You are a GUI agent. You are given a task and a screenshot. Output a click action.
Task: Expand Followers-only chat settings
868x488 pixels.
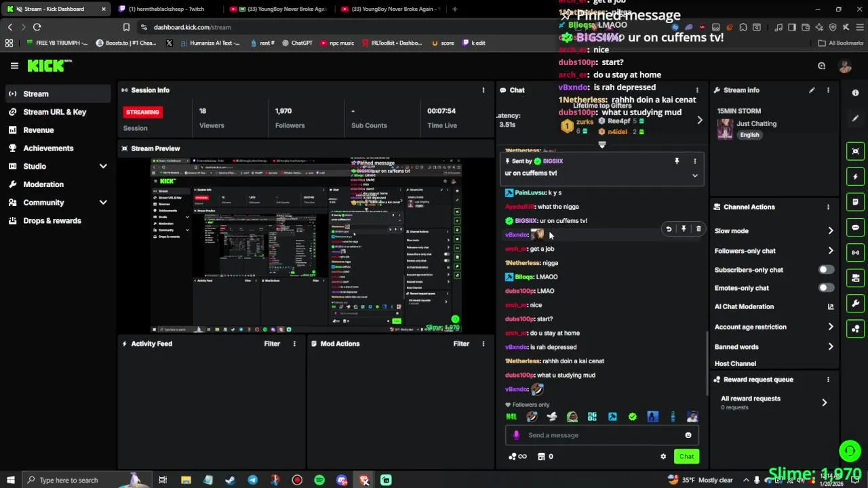831,251
